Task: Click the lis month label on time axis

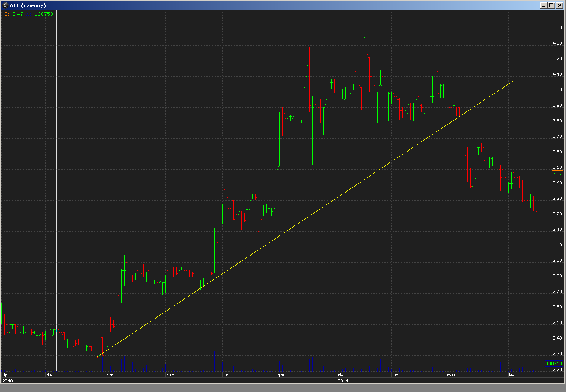Action: pos(225,375)
